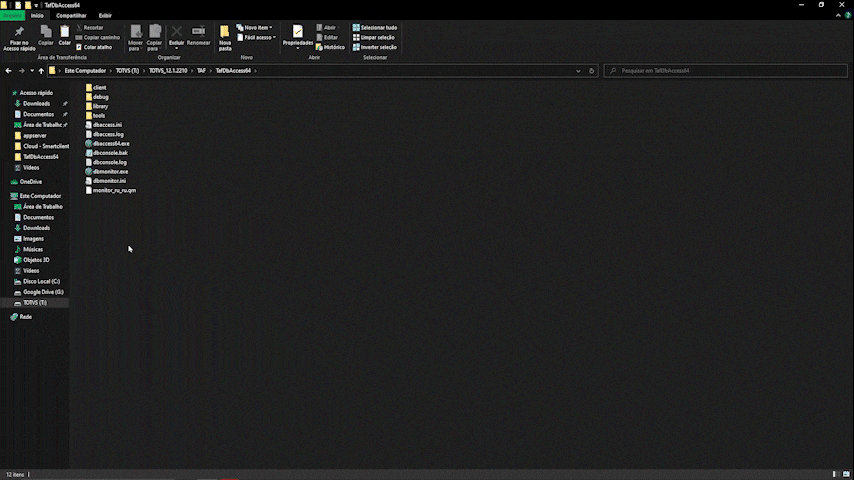Click Selecionar tudo
Image resolution: width=854 pixels, height=480 pixels.
375,27
